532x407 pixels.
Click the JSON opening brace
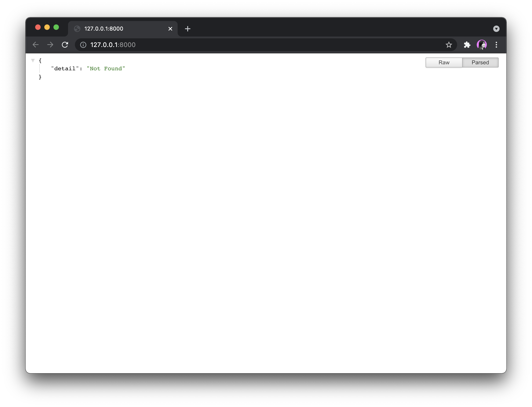click(x=40, y=60)
